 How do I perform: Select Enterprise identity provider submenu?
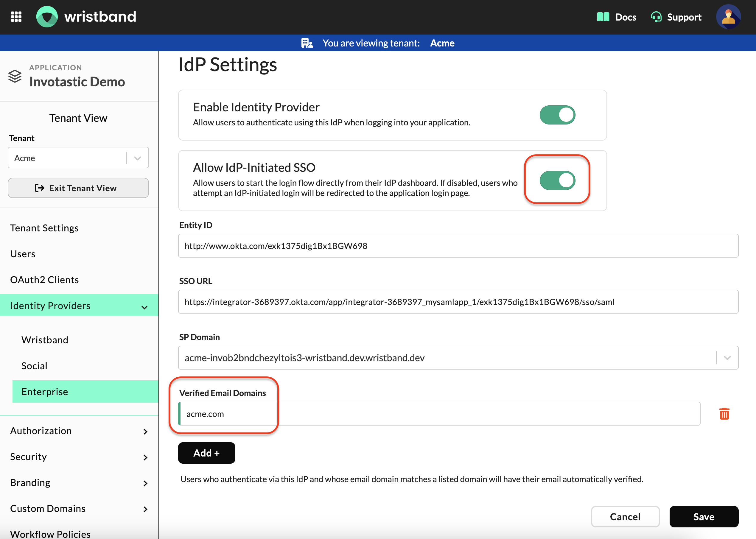tap(85, 392)
